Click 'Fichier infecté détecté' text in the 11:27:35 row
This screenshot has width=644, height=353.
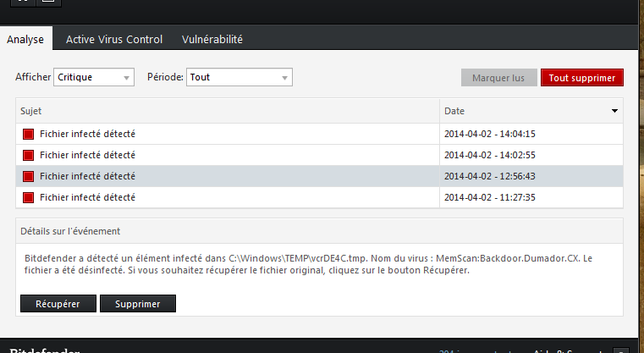tap(87, 198)
